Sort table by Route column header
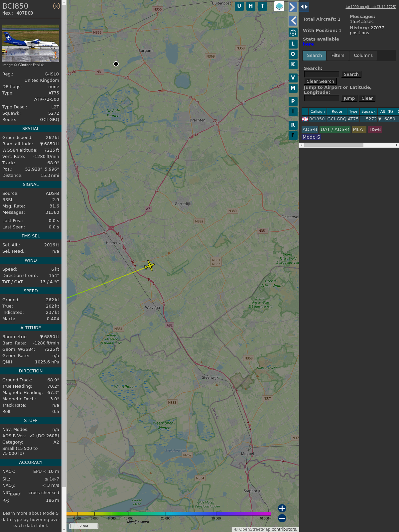The width and height of the screenshot is (399, 532). pos(337,112)
